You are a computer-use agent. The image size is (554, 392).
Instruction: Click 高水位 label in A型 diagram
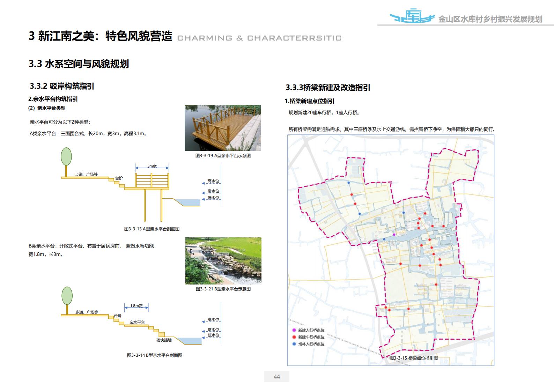point(213,181)
